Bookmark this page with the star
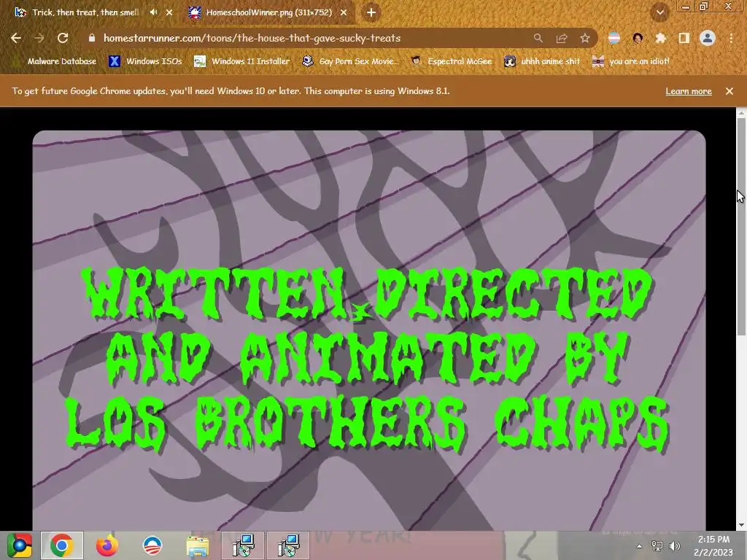The image size is (747, 560). point(584,38)
